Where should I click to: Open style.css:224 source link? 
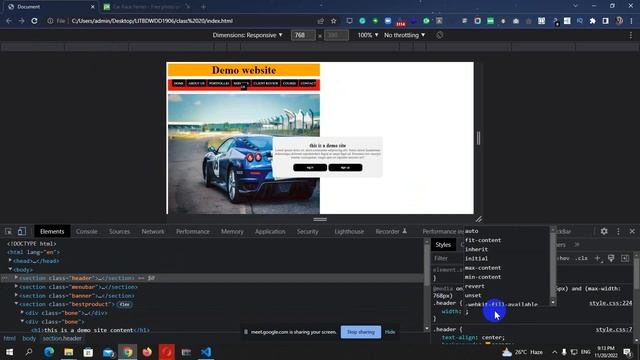click(610, 303)
